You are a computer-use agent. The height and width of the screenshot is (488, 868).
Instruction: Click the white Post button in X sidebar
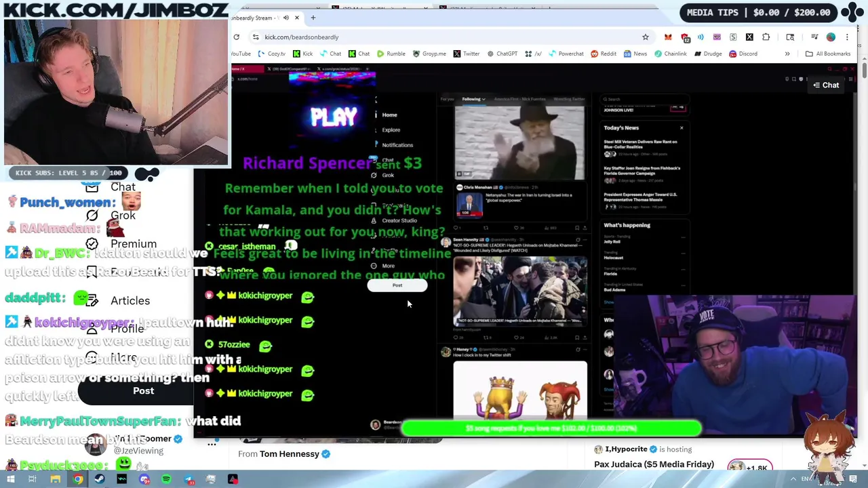click(x=397, y=285)
